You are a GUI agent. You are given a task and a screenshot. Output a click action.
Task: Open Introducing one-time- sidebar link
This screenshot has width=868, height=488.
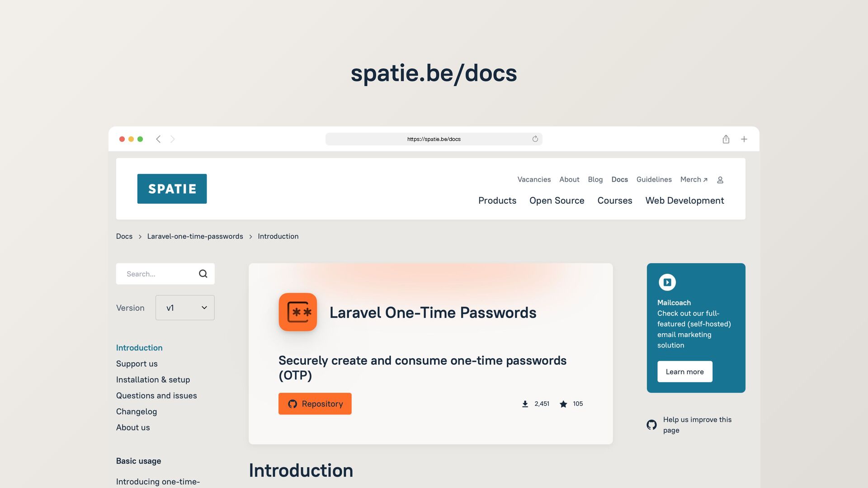(x=158, y=482)
